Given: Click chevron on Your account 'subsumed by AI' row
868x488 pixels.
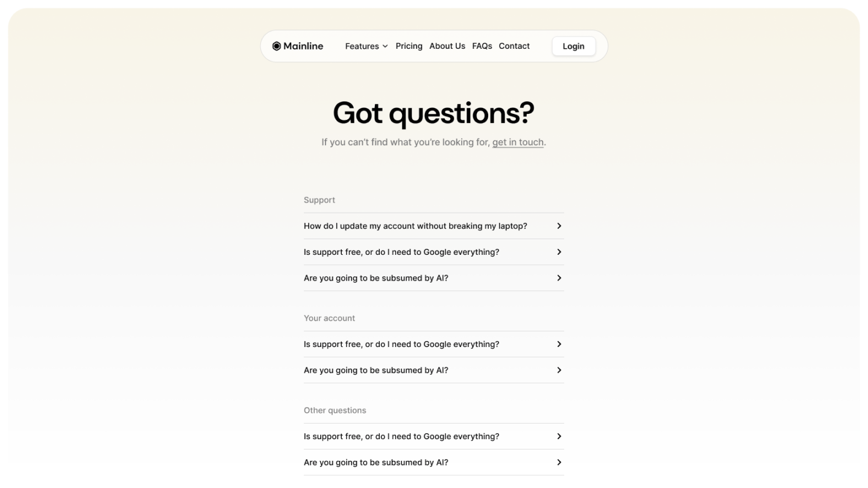Looking at the screenshot, I should (x=559, y=370).
